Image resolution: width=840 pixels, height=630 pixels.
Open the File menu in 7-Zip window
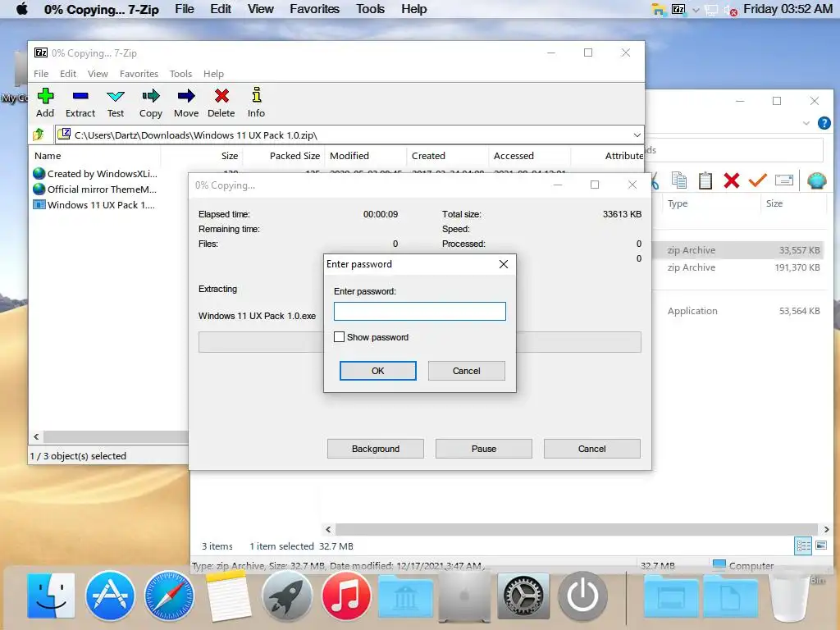click(x=41, y=74)
